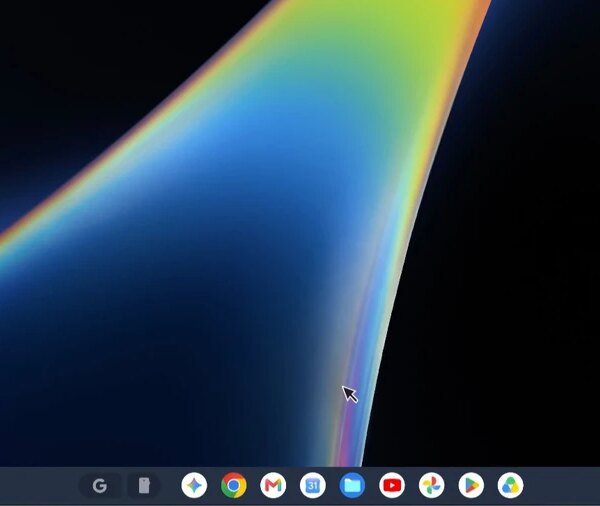Open Gmail from the shelf

[x=273, y=485]
